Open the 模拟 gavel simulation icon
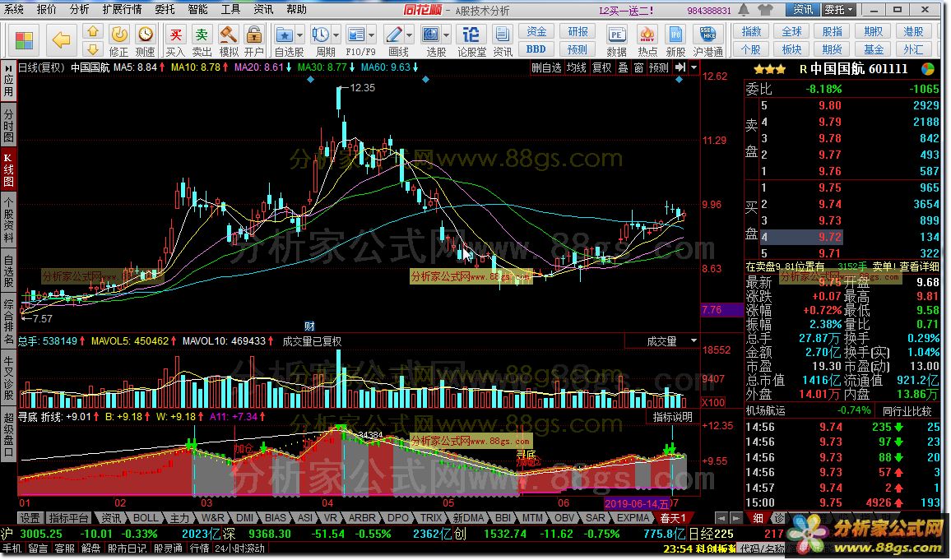The image size is (951, 560). (229, 40)
